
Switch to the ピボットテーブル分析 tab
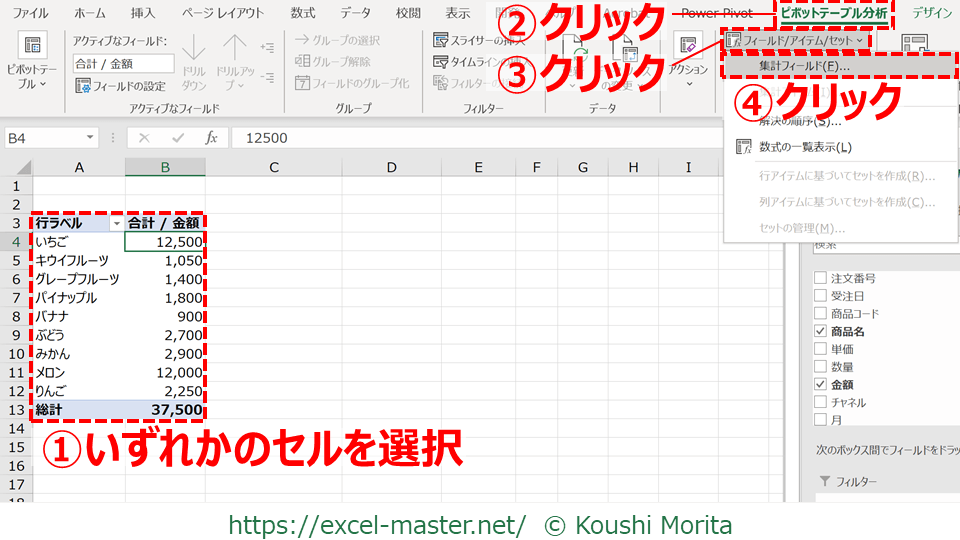[x=834, y=13]
